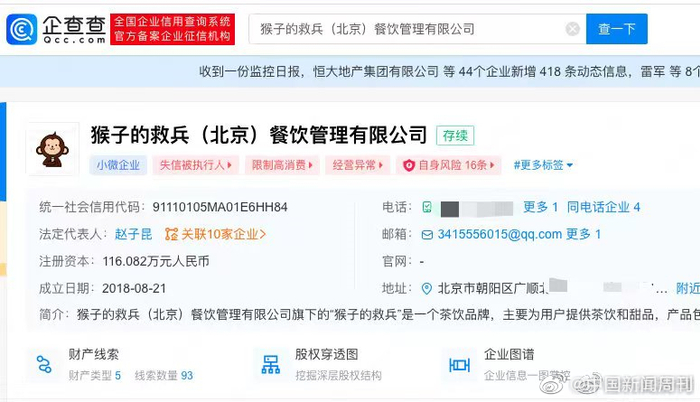Click 财产类型 5 count
Viewport: 700px width, 402px height.
pos(94,376)
